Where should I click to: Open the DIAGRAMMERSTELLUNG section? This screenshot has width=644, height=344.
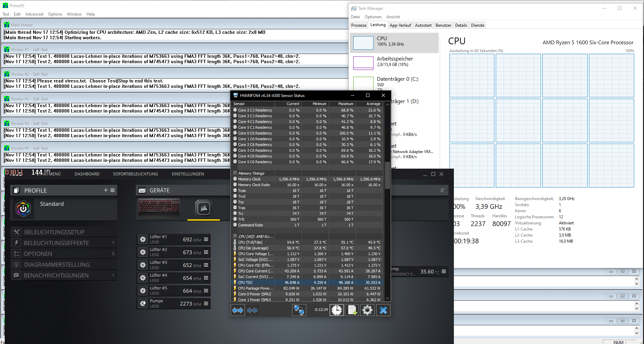point(57,265)
